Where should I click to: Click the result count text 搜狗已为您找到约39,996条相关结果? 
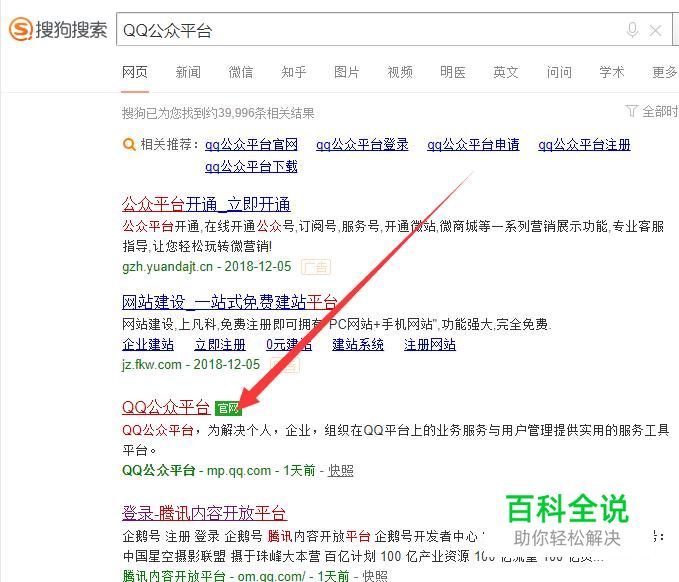[x=218, y=113]
